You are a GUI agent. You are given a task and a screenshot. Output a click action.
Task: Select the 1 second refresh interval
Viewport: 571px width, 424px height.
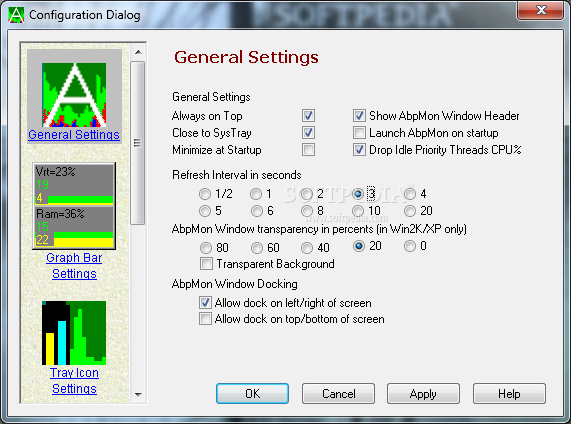[256, 194]
